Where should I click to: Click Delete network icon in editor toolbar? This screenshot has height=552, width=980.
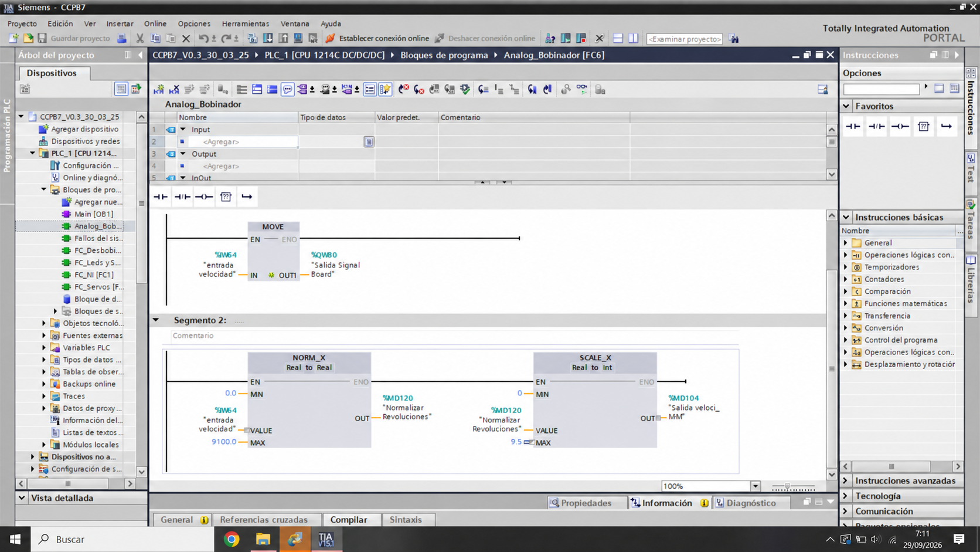[174, 89]
